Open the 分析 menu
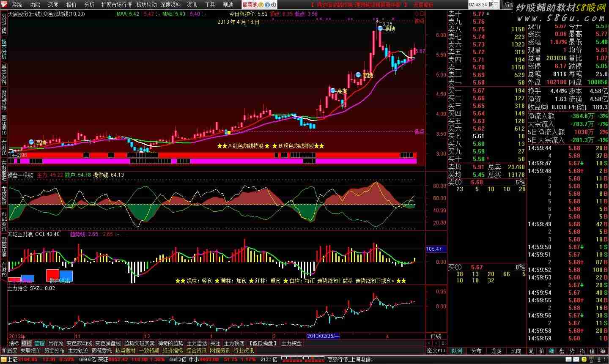Image resolution: width=609 pixels, height=364 pixels. point(90,5)
